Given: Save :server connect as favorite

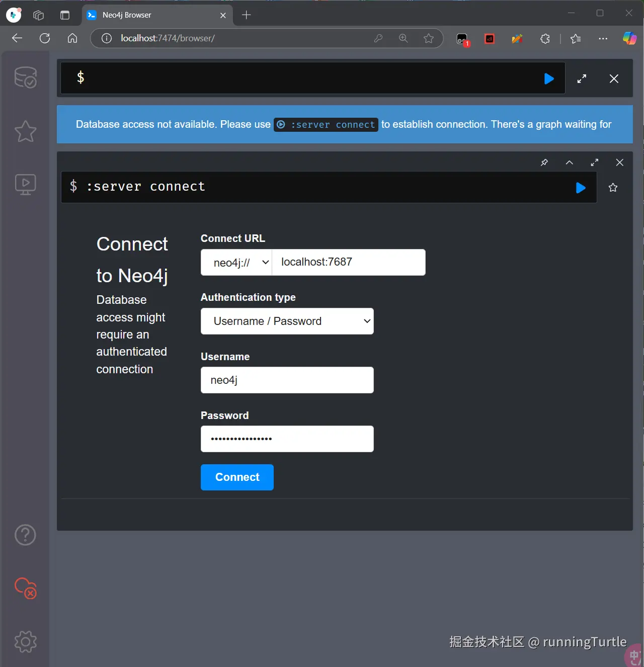Looking at the screenshot, I should (613, 188).
